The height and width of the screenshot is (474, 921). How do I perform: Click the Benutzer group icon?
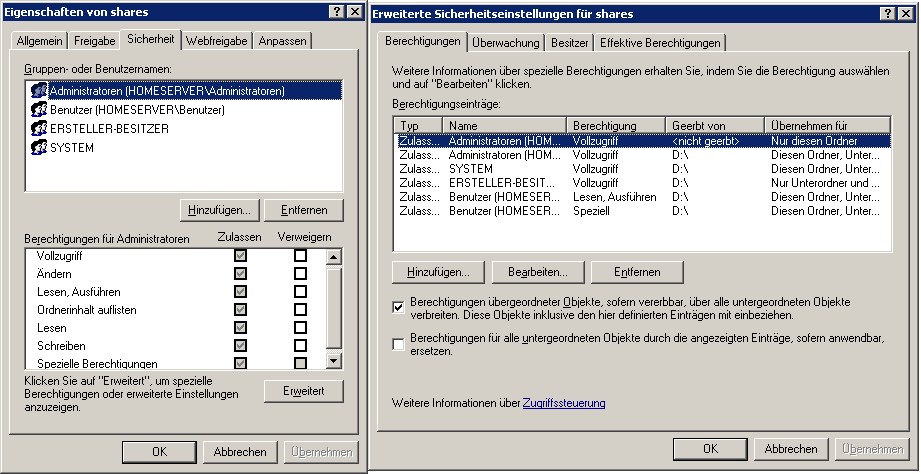click(40, 109)
